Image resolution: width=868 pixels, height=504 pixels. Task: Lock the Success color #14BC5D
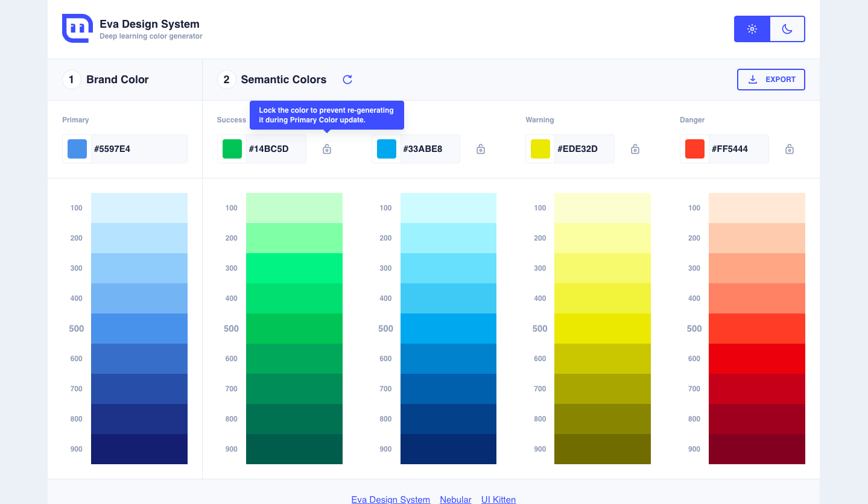point(327,149)
